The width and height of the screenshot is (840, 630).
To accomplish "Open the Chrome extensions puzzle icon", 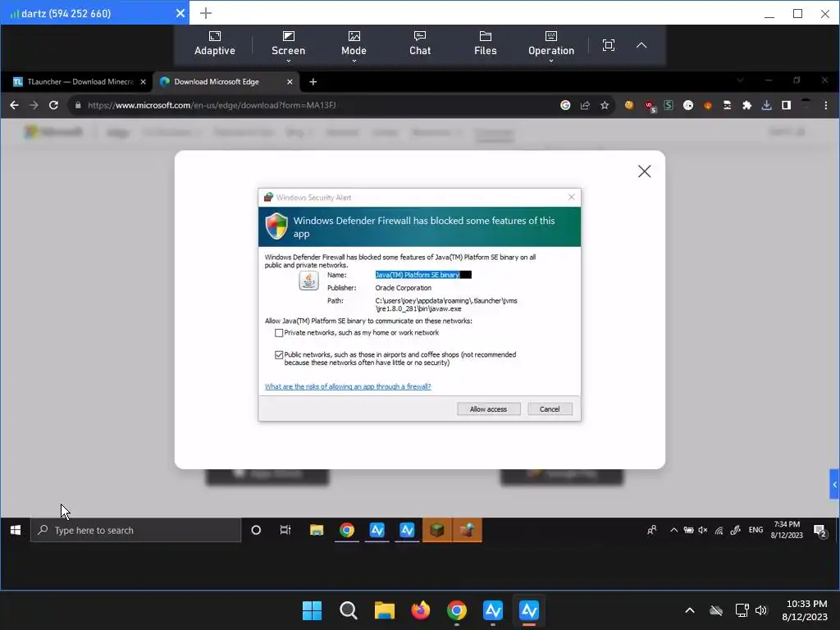I will tap(746, 105).
